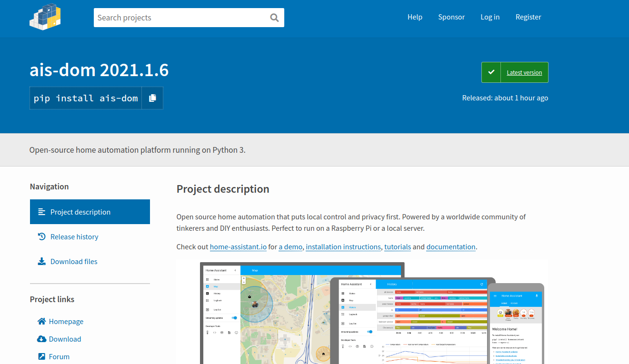This screenshot has height=364, width=629.
Task: Open the Register page
Action: pos(529,17)
